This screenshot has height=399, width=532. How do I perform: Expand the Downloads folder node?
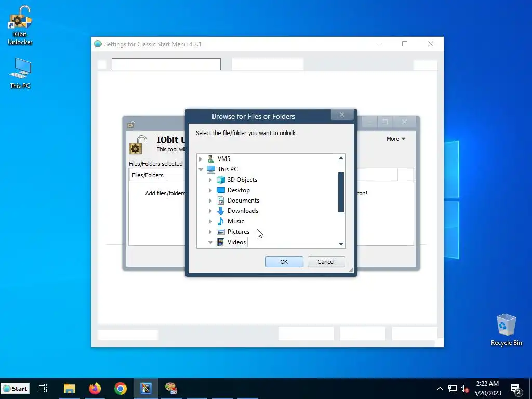click(x=210, y=211)
